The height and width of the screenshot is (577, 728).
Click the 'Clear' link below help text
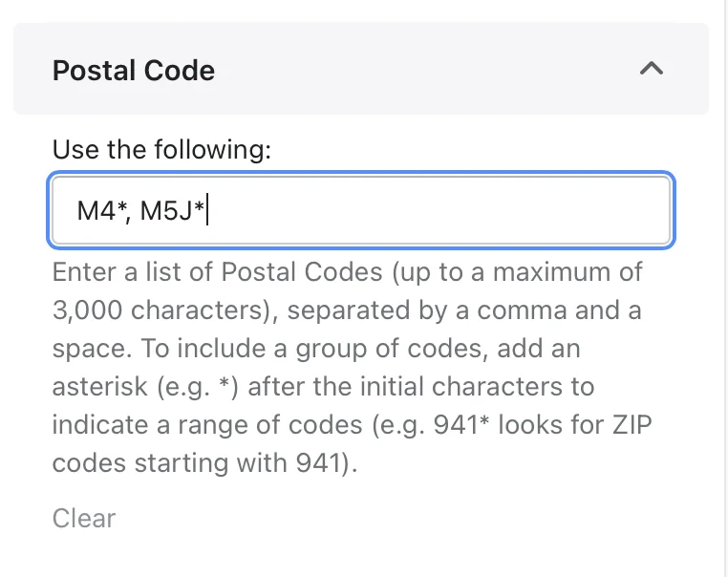pos(84,518)
